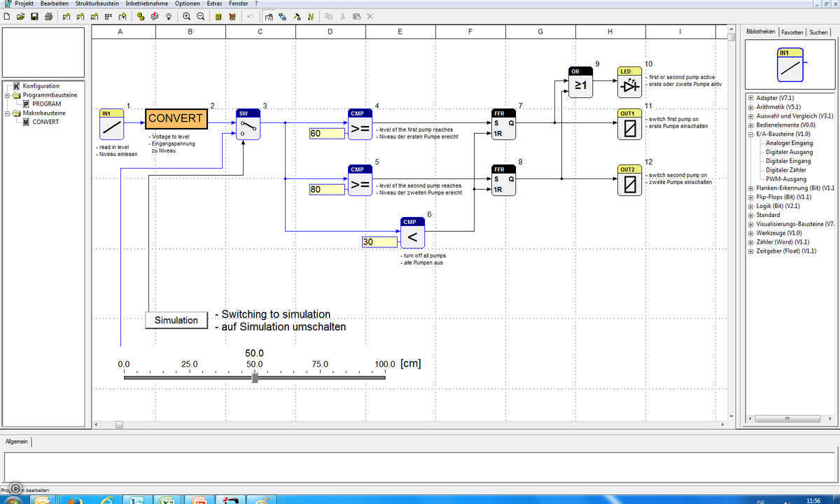The width and height of the screenshot is (840, 504).
Task: Select the FFR flip-flop block number 7
Action: click(x=503, y=125)
